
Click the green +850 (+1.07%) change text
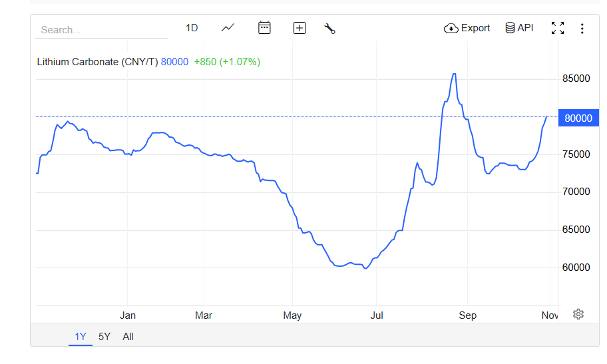point(227,62)
